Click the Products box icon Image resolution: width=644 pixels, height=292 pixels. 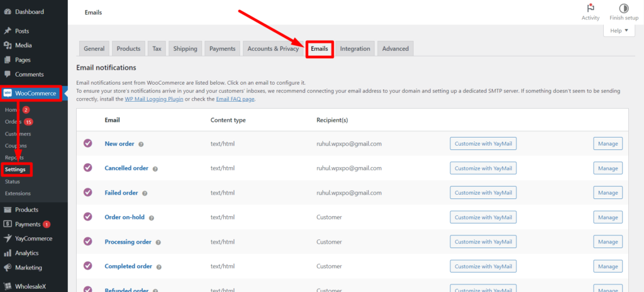(x=8, y=210)
